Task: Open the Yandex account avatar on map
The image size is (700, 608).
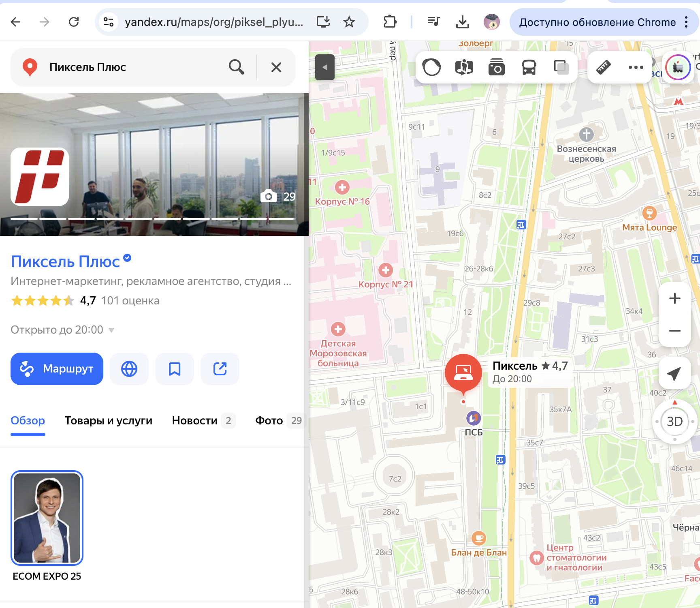Action: (678, 67)
